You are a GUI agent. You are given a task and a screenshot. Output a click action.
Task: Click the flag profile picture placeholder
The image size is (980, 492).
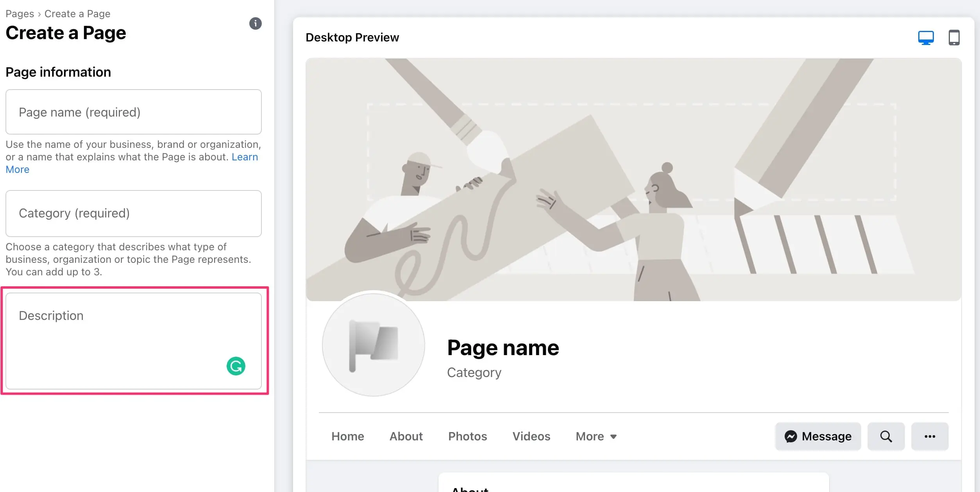374,345
